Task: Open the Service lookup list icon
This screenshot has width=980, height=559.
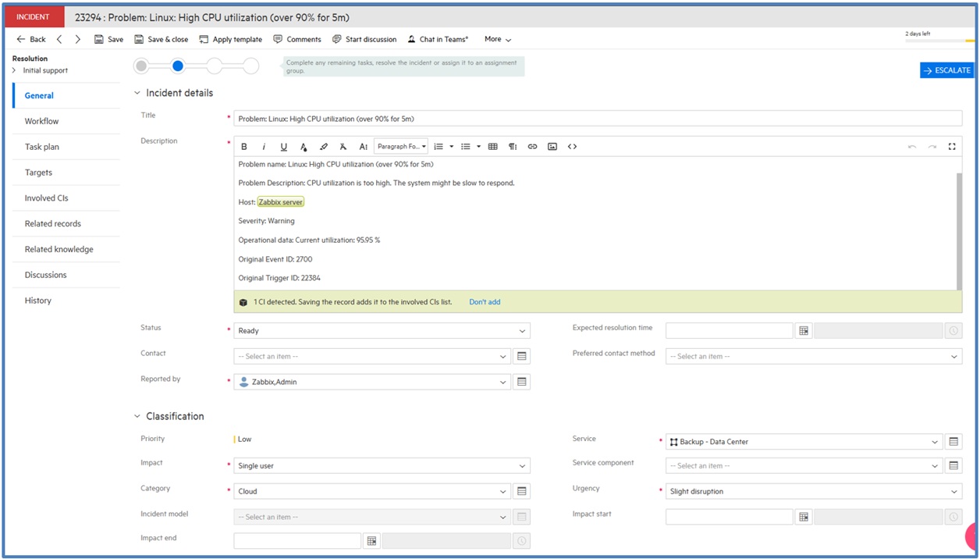Action: 953,442
